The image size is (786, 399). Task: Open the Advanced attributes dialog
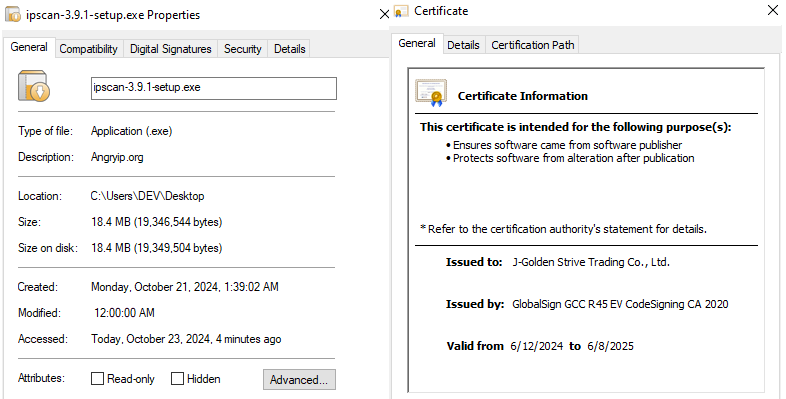tap(299, 379)
